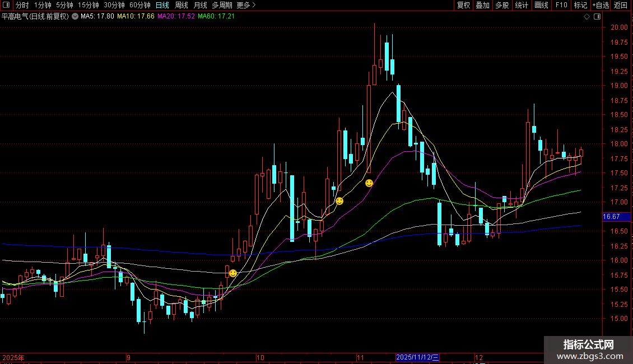Viewport: 633px width, 364px height.
Task: Click the MA60: 17.21 label
Action: pyautogui.click(x=216, y=17)
